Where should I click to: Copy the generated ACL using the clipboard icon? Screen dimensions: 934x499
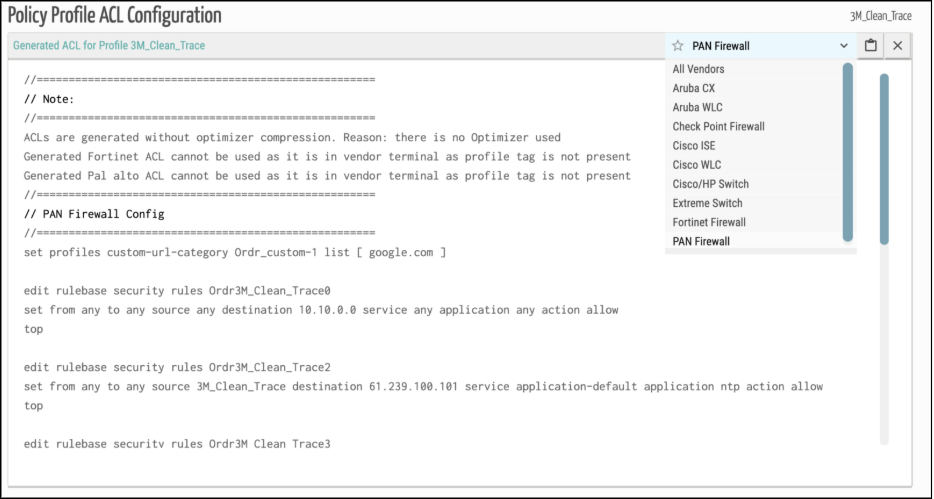[x=871, y=46]
